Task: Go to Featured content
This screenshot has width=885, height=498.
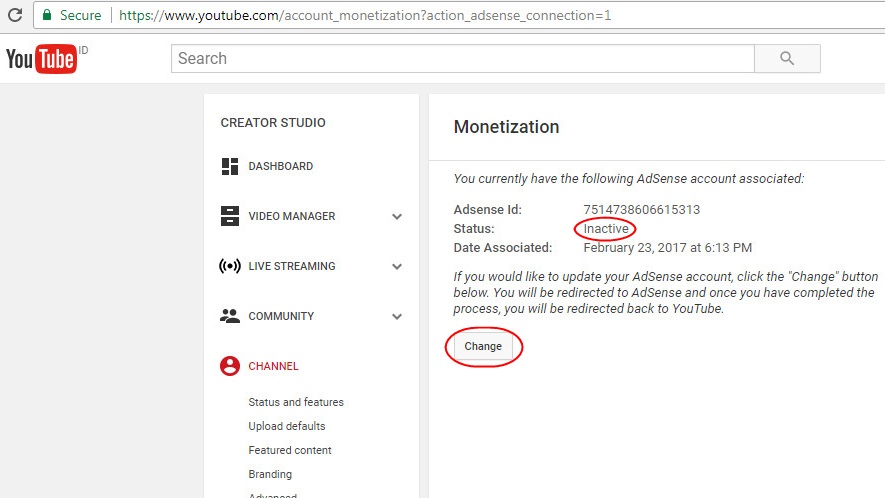Action: pos(290,450)
